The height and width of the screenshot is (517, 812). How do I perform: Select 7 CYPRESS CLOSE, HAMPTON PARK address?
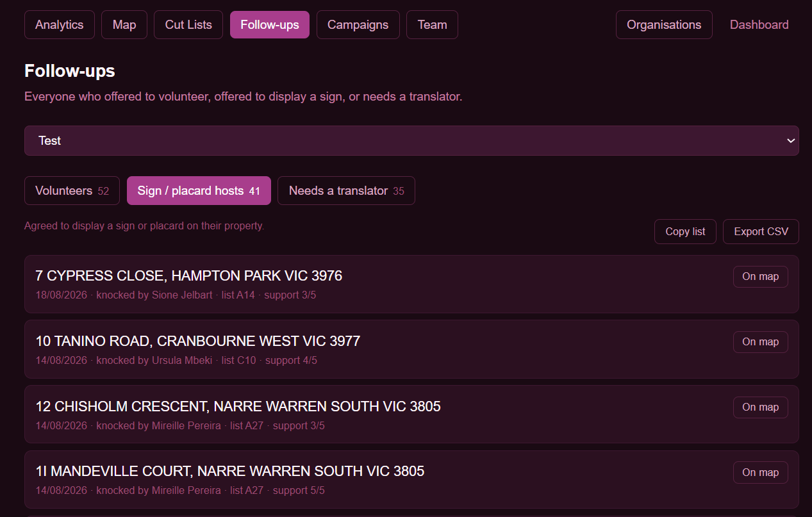[189, 276]
